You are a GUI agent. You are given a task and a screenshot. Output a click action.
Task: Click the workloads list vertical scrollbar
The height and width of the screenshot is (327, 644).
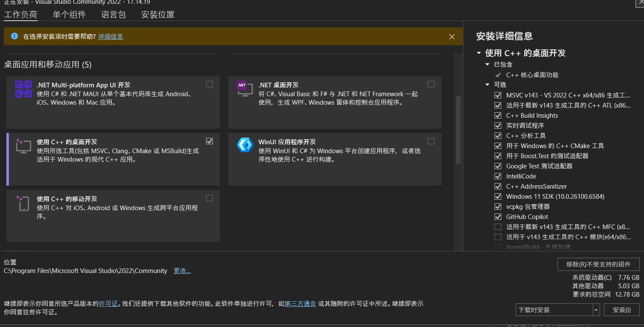click(458, 130)
